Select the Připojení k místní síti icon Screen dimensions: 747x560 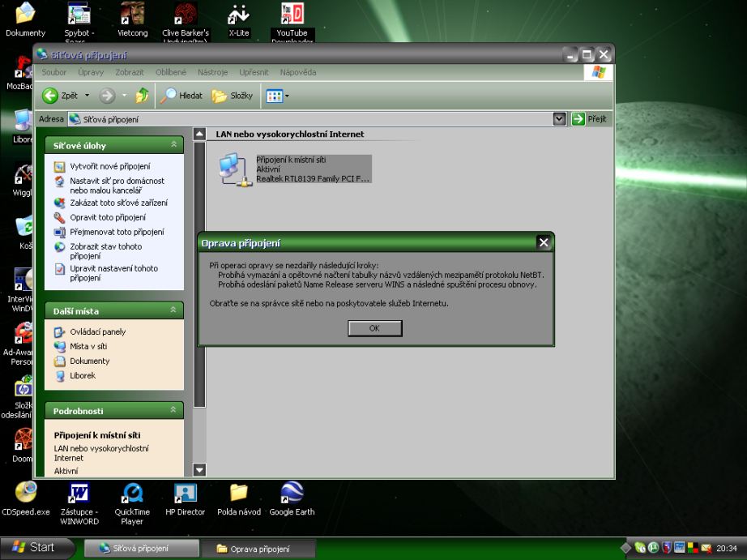tap(235, 169)
